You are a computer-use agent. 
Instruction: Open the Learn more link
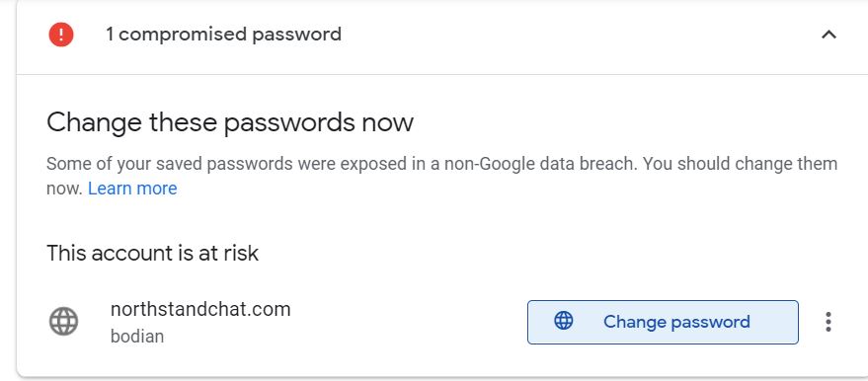[132, 189]
